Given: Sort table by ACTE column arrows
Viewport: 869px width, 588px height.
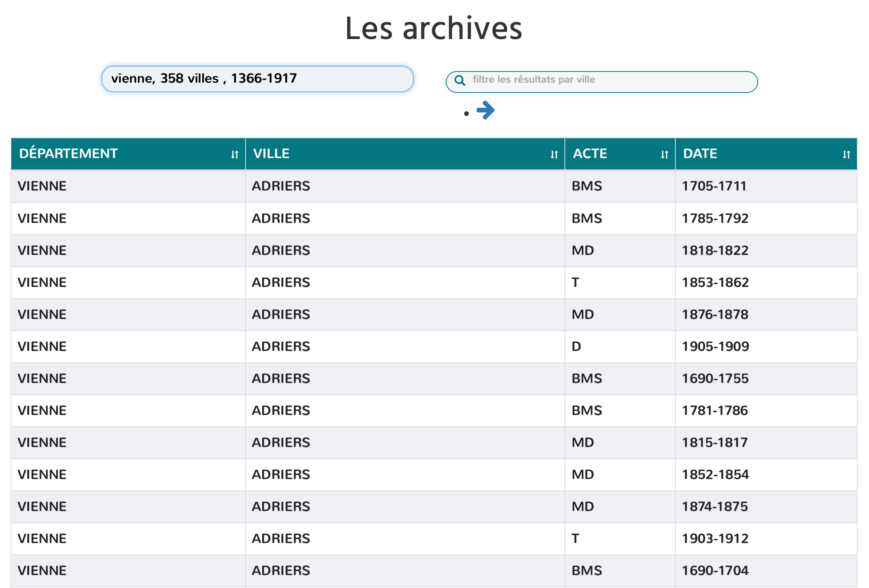Looking at the screenshot, I should click(x=664, y=155).
